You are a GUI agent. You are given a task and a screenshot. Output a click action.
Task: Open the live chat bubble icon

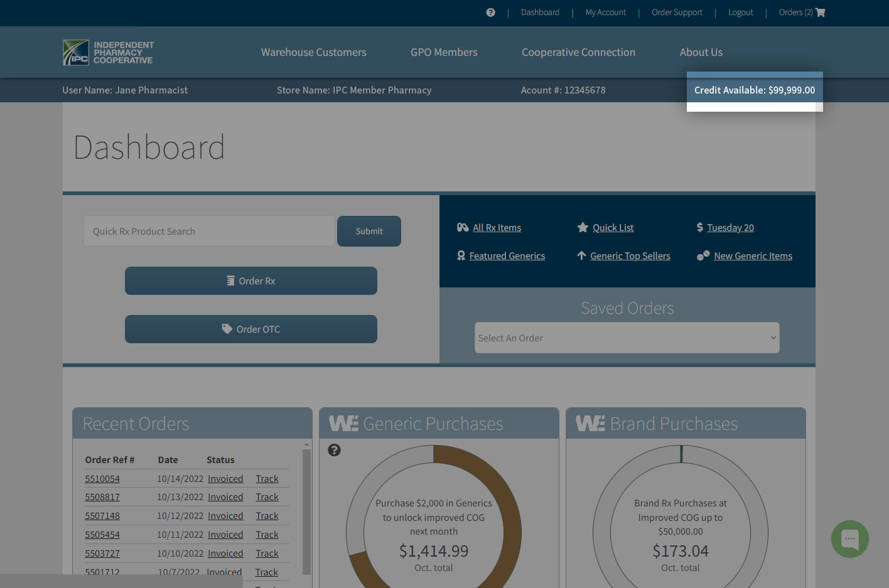850,539
